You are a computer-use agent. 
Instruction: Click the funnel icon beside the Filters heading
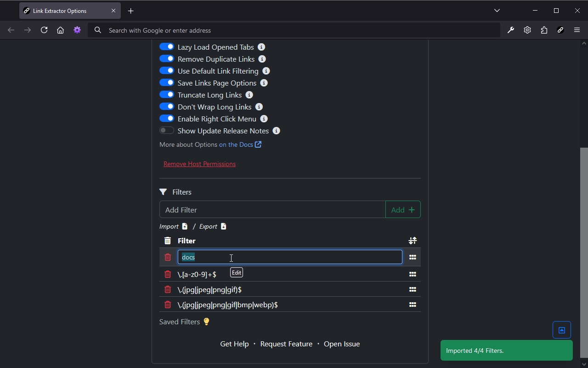click(x=163, y=192)
